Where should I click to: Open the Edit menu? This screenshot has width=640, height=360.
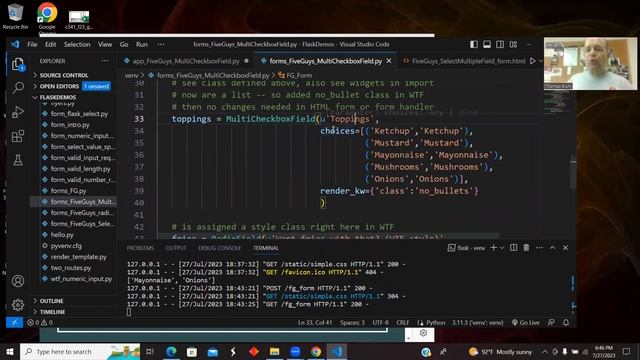point(51,44)
